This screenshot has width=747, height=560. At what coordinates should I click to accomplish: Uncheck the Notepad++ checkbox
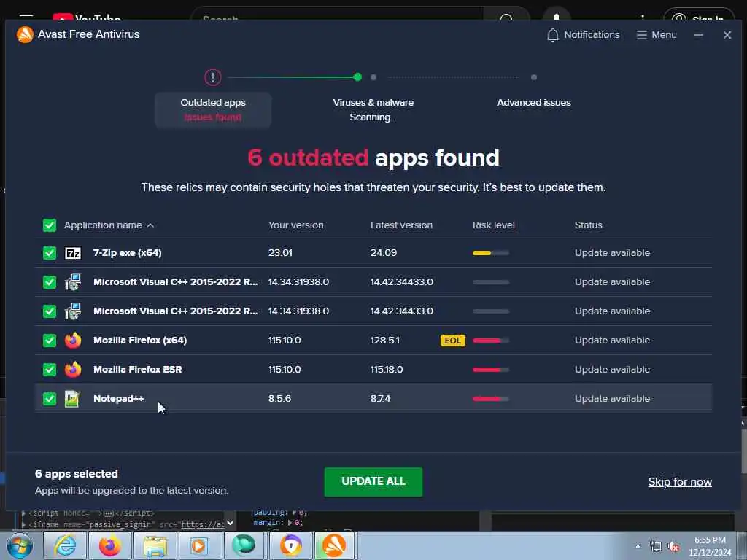[50, 399]
